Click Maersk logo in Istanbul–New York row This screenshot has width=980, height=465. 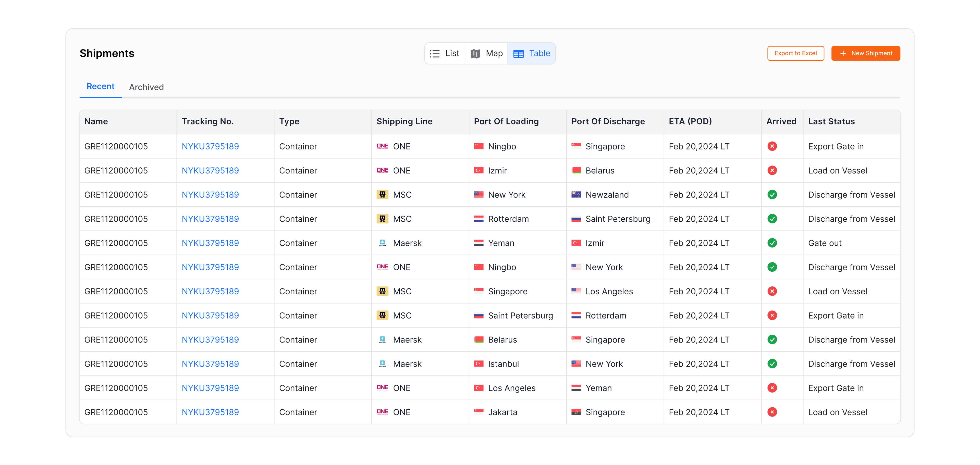[382, 364]
